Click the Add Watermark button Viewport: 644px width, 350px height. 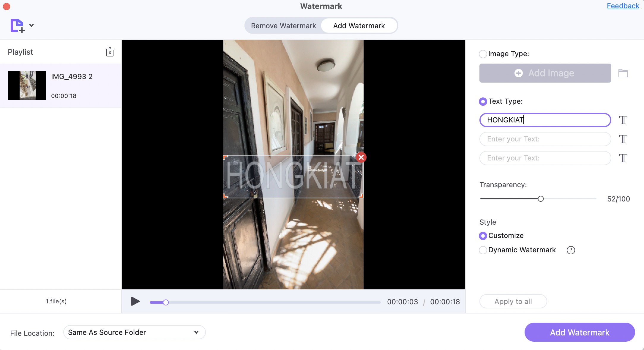click(579, 332)
